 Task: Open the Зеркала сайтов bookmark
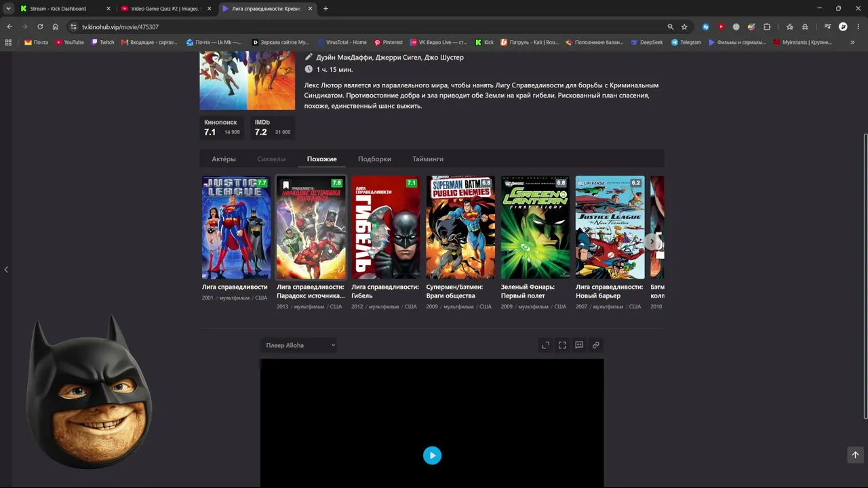[281, 42]
